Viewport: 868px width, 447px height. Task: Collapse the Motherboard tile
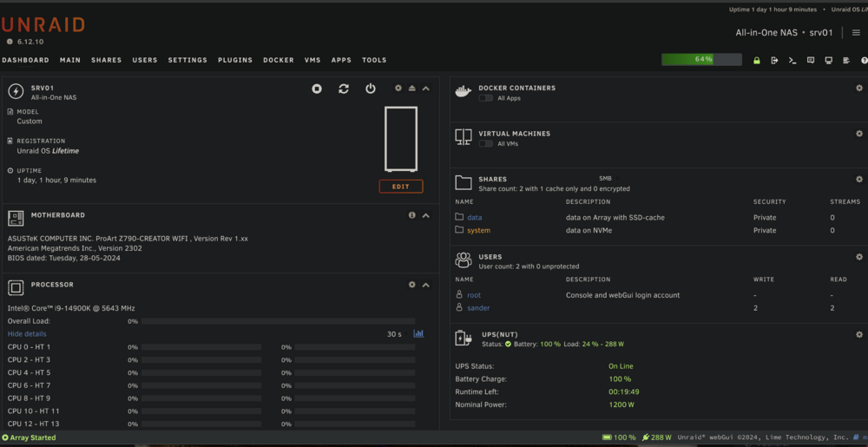click(x=425, y=215)
